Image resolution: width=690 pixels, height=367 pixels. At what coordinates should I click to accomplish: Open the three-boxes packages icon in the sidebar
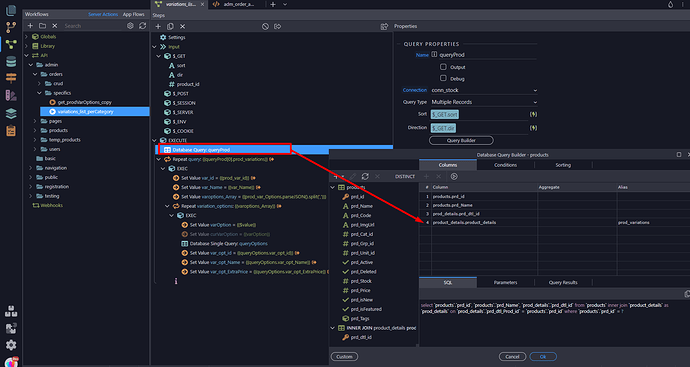pos(11,312)
